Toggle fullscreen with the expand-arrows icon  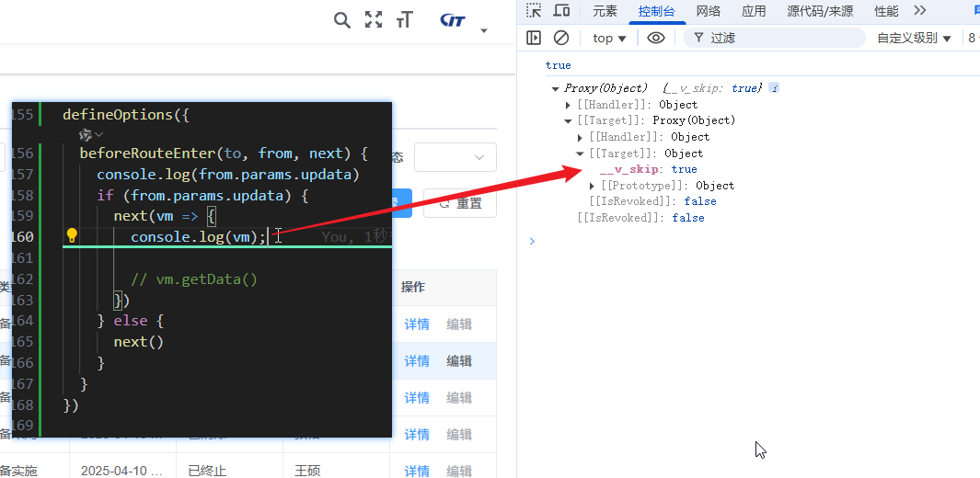tap(373, 20)
